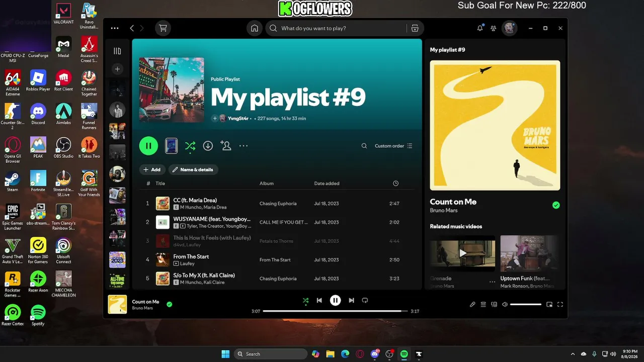Play the Grenade music video thumbnail
Image resolution: width=644 pixels, height=362 pixels.
pos(462,253)
